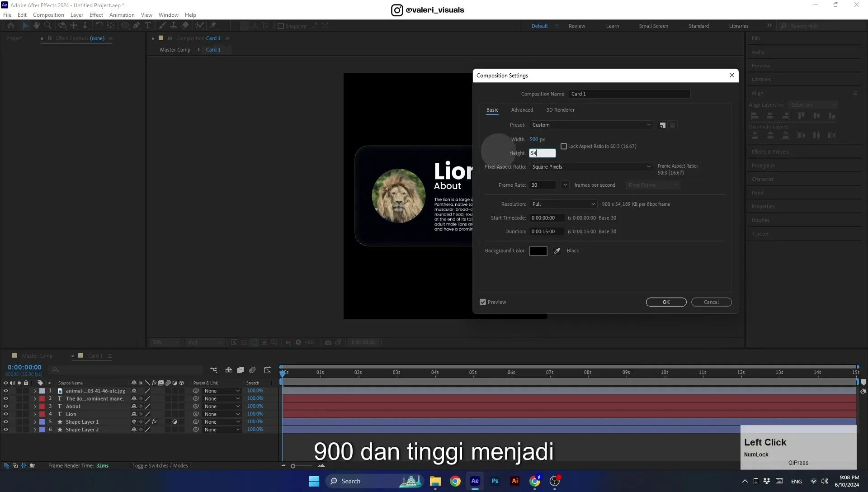Switch to the Small Screen workspace
This screenshot has width=868, height=492.
653,26
